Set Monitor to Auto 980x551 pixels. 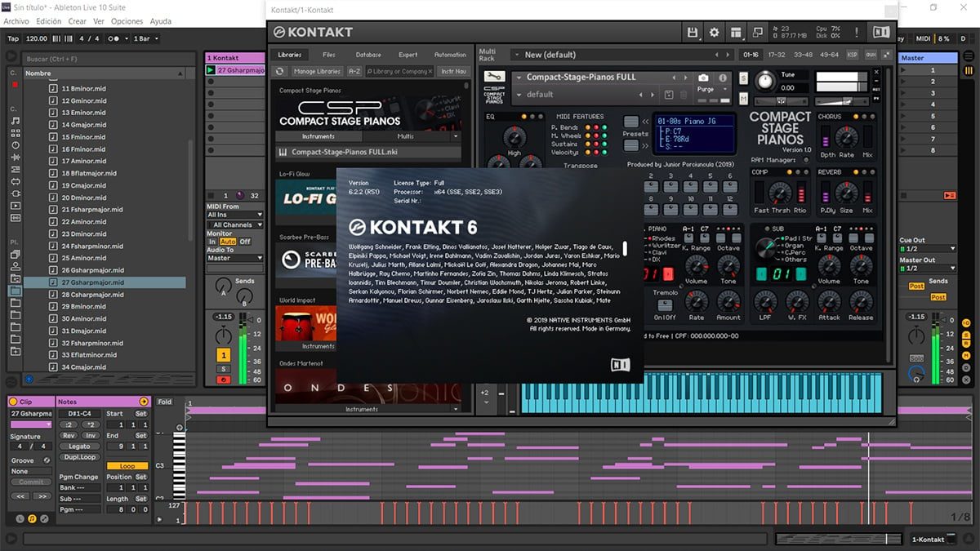(x=228, y=242)
